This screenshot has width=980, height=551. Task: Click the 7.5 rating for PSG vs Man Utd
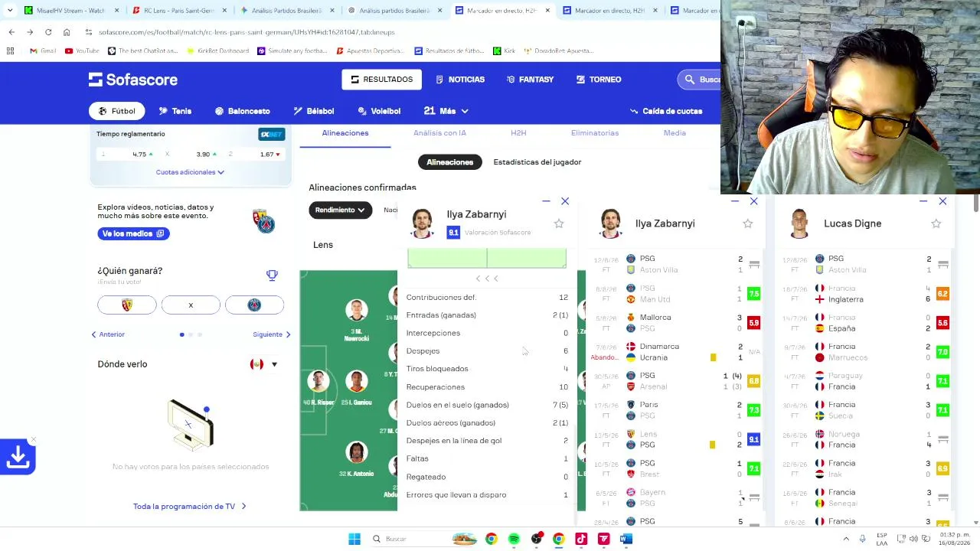point(754,294)
